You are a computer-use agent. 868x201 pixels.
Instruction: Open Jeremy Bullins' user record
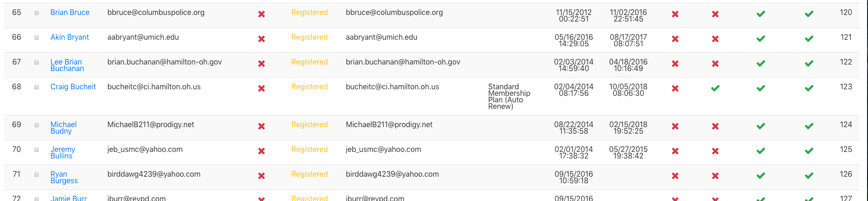[x=63, y=153]
